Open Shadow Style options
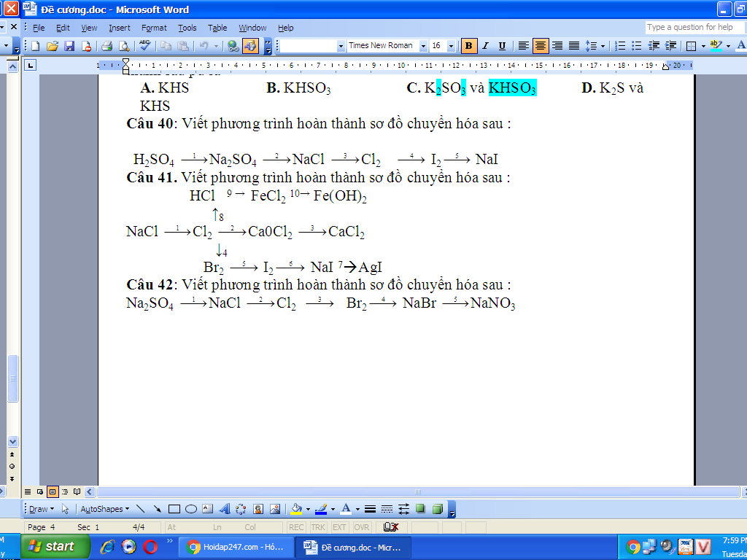Image resolution: width=747 pixels, height=560 pixels. click(420, 509)
